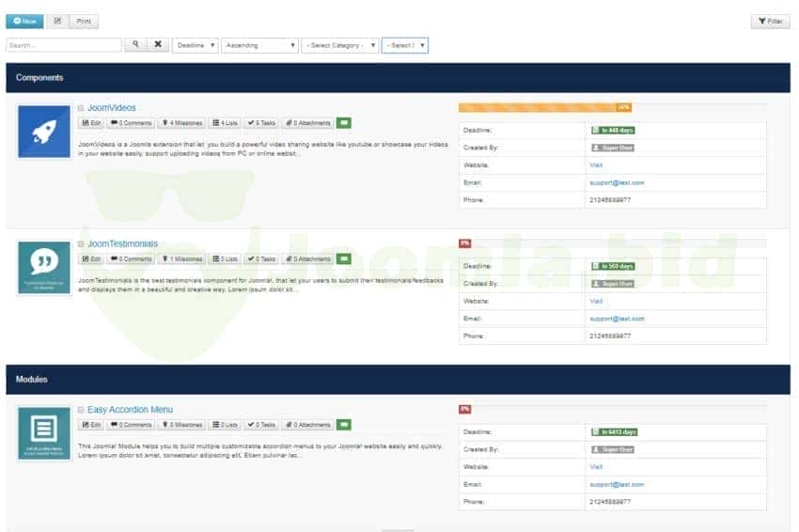
Task: Focus the Search input field
Action: (64, 45)
